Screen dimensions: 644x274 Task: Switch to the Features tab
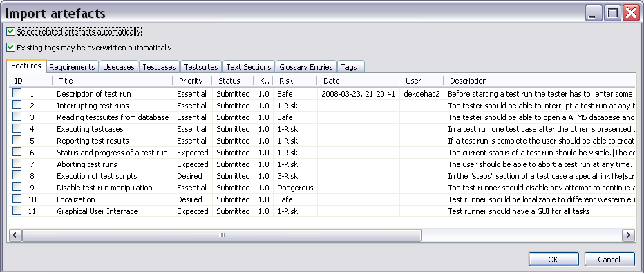[x=26, y=66]
